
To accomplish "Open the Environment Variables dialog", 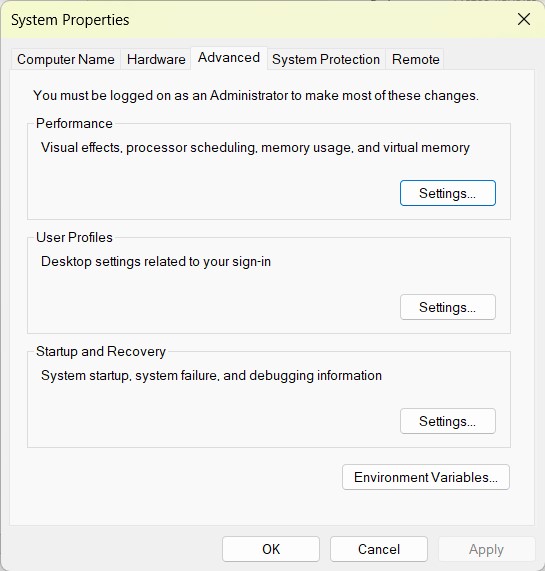I will click(426, 477).
